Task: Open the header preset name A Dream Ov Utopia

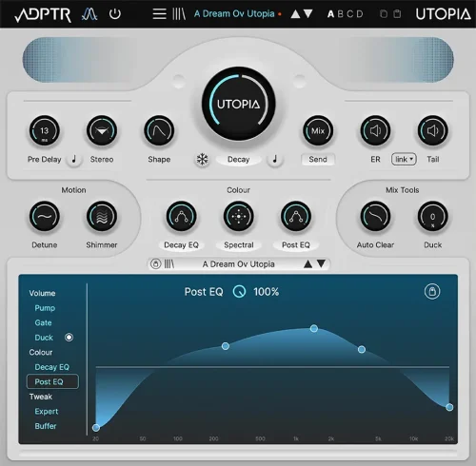Action: 234,14
